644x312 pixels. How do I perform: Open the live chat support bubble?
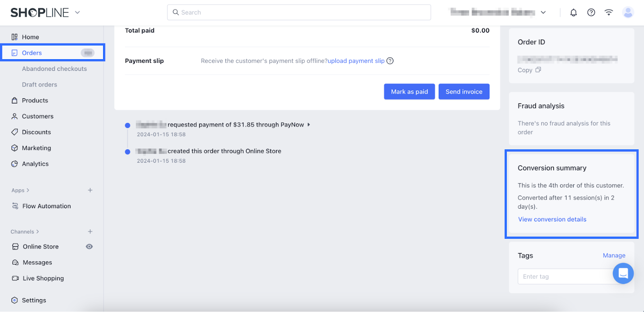(623, 273)
